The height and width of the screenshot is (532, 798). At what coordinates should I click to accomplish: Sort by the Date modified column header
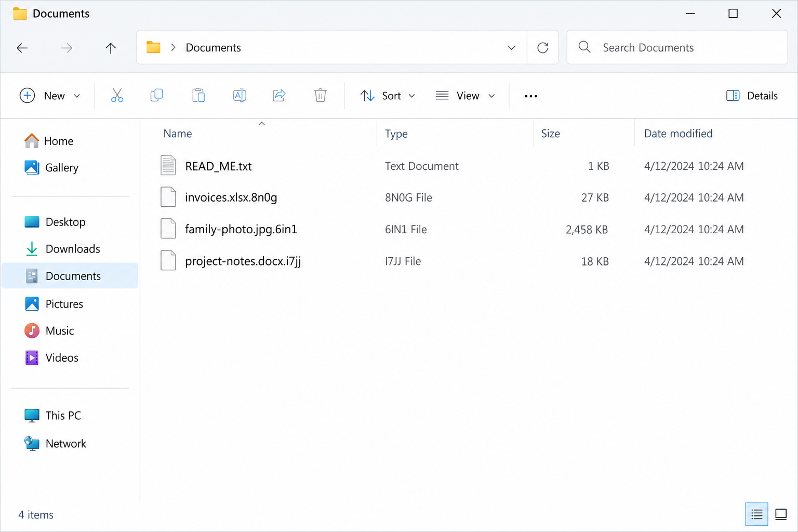coord(678,134)
